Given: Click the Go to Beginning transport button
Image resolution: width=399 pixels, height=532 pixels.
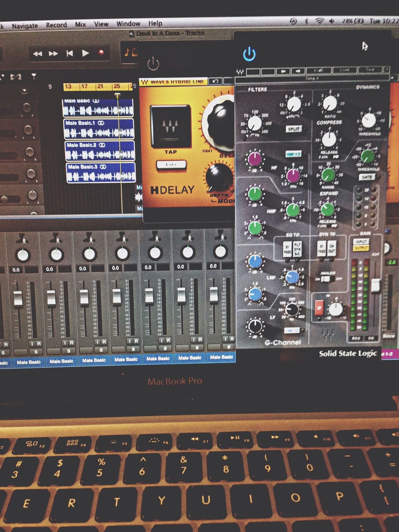Looking at the screenshot, I should [x=69, y=53].
